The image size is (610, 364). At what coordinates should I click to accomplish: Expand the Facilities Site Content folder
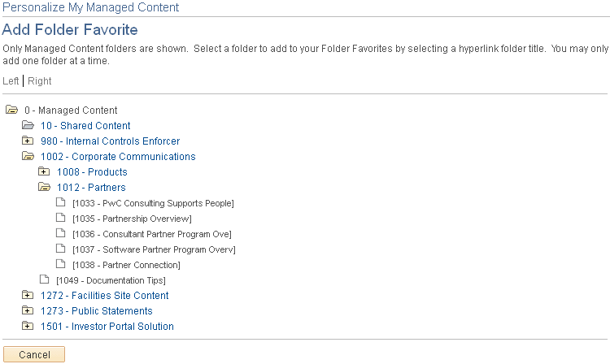click(x=28, y=295)
